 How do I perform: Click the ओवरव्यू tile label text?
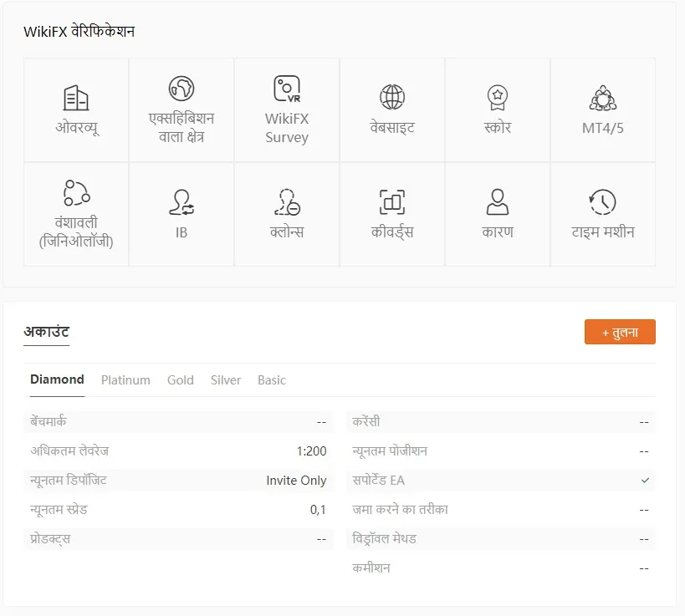coord(76,128)
